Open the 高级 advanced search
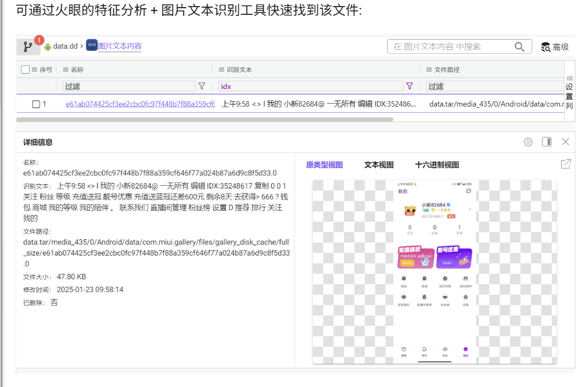Viewport: 588px width, 387px height. coord(555,47)
